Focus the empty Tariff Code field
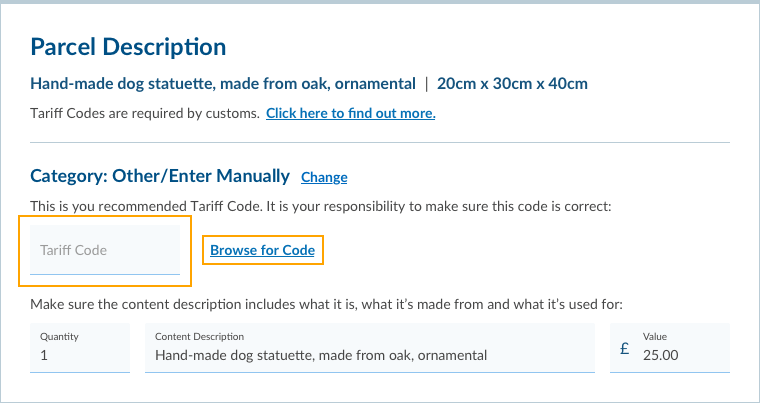Viewport: 760px width, 403px height. point(104,250)
